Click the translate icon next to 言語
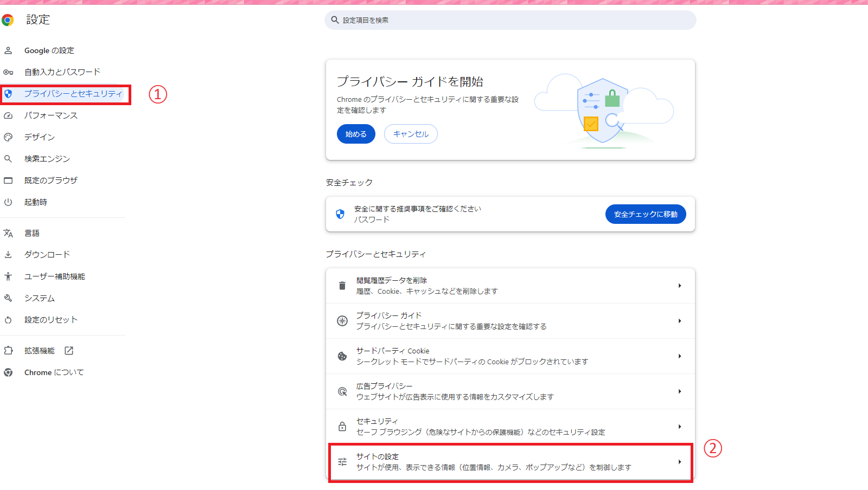This screenshot has height=490, width=868. coord(8,233)
